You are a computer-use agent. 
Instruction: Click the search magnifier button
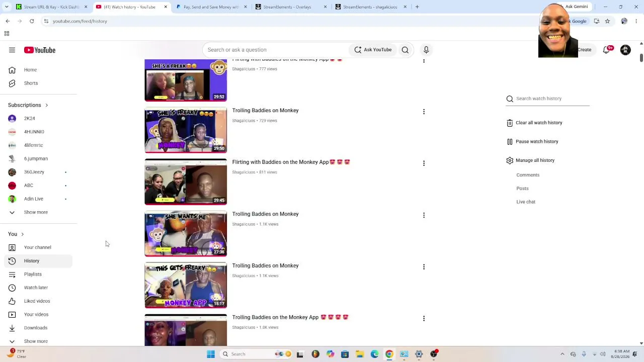click(405, 50)
